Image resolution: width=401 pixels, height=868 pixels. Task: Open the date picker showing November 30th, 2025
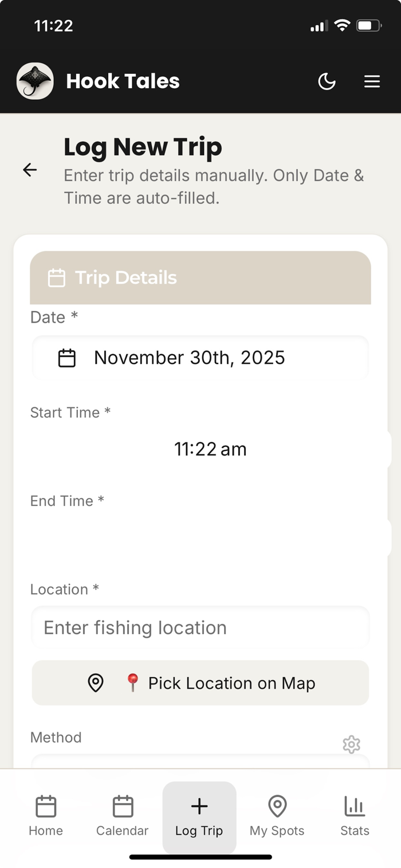(x=200, y=358)
